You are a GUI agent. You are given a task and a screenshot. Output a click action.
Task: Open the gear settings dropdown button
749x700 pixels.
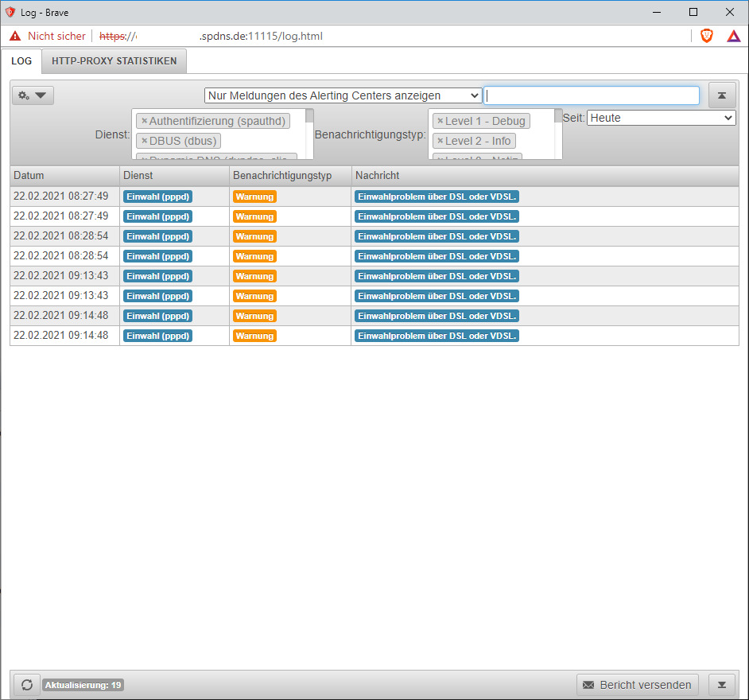(x=33, y=95)
